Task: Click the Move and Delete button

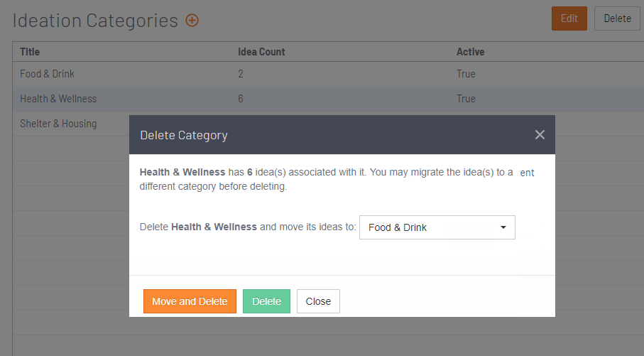Action: pyautogui.click(x=190, y=301)
